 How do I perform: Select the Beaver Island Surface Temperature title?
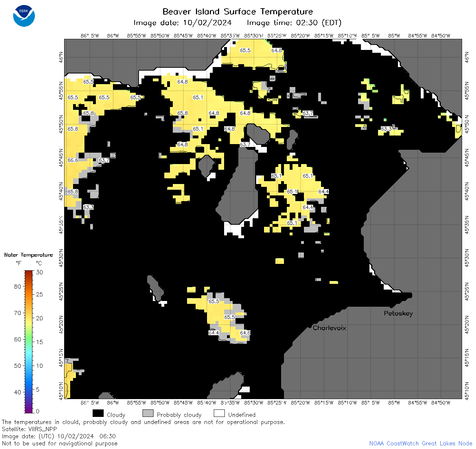[238, 11]
